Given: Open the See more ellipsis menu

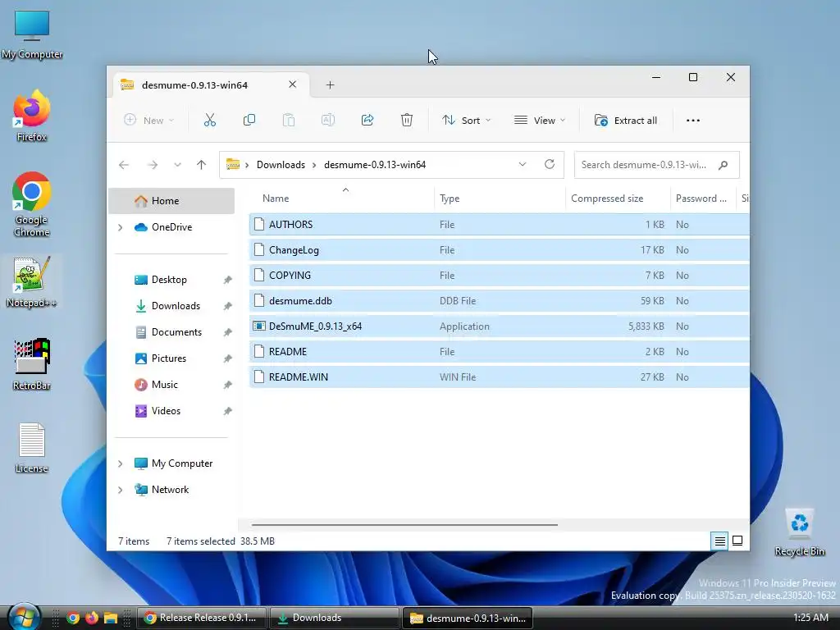Looking at the screenshot, I should 692,121.
